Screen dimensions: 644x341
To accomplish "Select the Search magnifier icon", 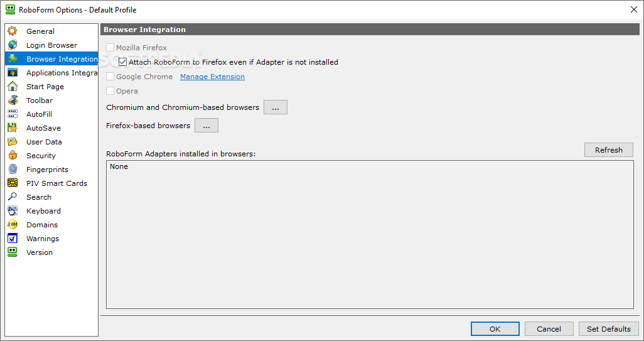I will point(13,197).
